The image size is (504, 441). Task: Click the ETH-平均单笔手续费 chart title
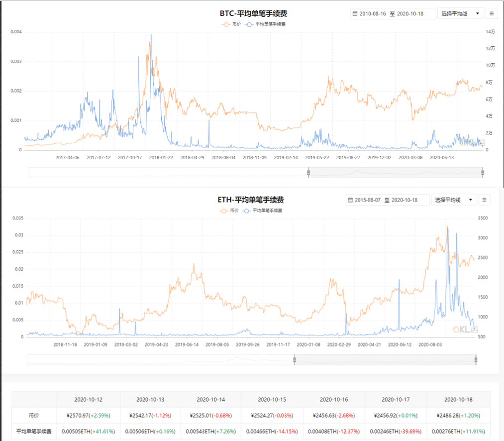(x=251, y=200)
